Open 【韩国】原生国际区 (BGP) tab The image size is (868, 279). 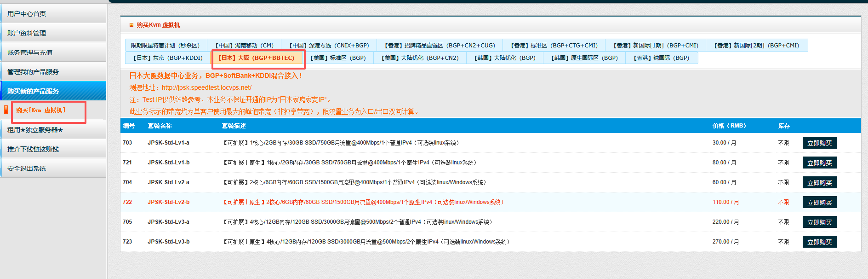tap(584, 58)
